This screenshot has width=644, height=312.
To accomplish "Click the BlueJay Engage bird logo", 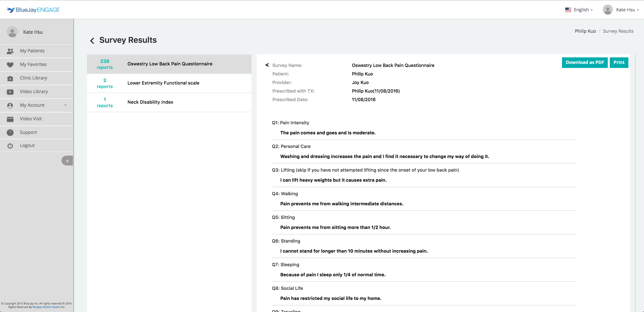I will click(11, 10).
